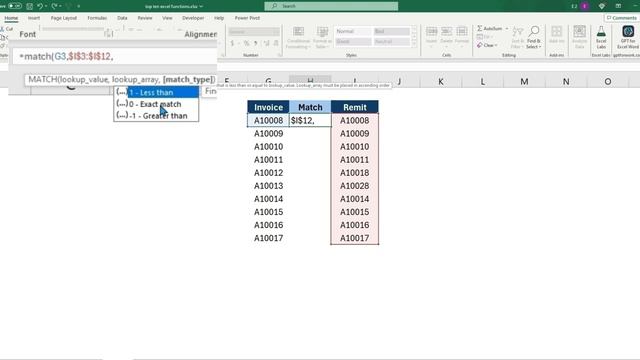
Task: Apply comma style format
Action: pyautogui.click(x=256, y=43)
